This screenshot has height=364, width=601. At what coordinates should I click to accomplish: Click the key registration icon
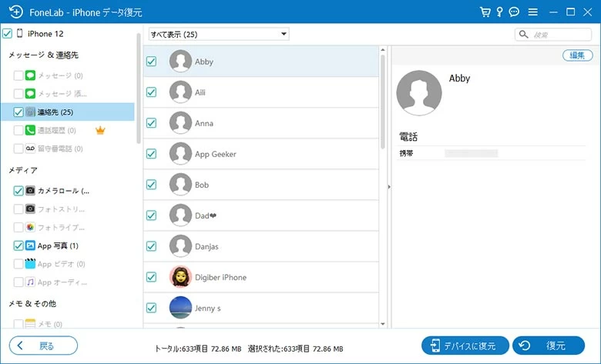click(x=499, y=12)
